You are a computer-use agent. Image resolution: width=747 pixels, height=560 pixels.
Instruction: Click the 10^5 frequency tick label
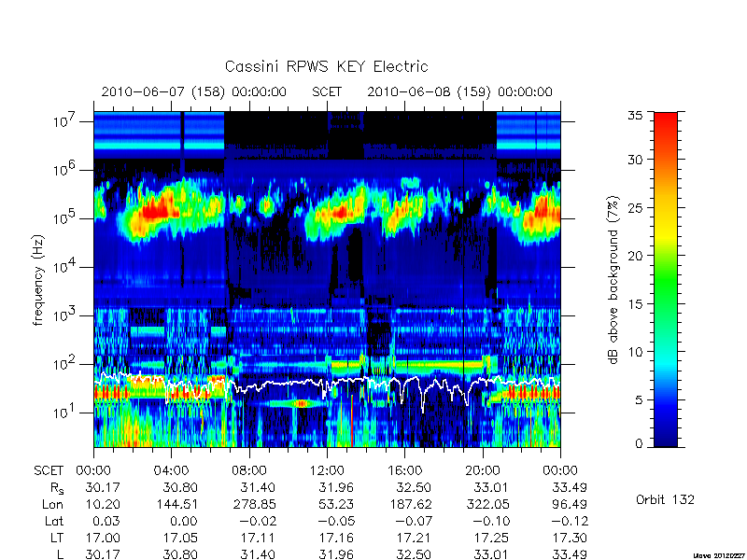pyautogui.click(x=65, y=218)
